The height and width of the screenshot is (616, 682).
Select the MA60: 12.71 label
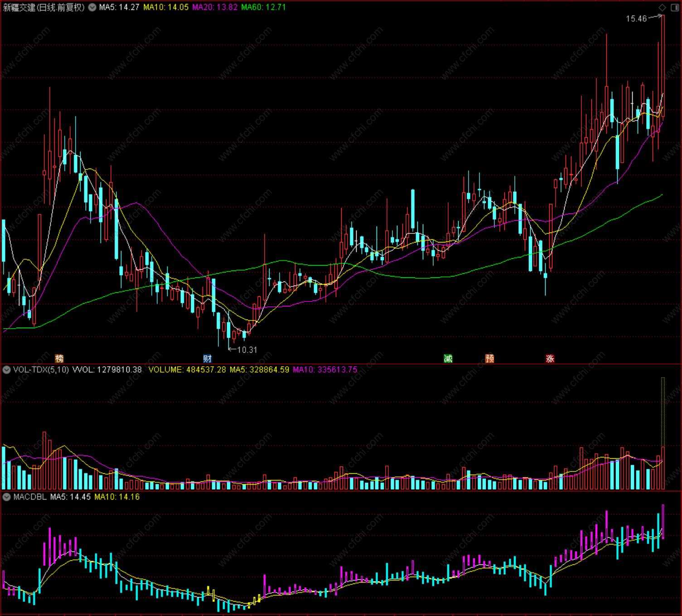click(x=264, y=7)
